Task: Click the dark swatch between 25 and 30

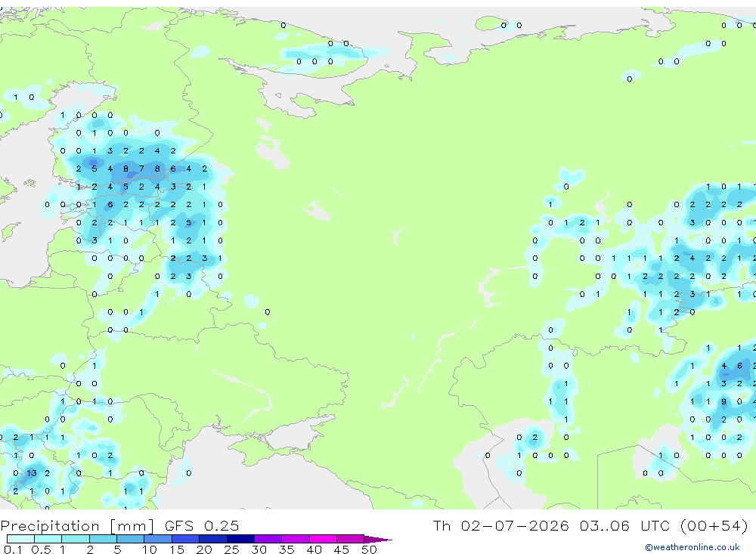Action: coord(240,539)
